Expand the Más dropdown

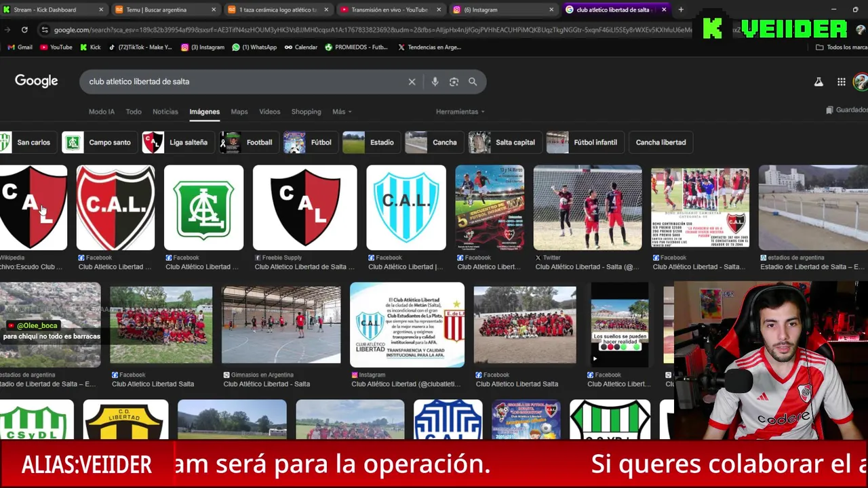(342, 112)
